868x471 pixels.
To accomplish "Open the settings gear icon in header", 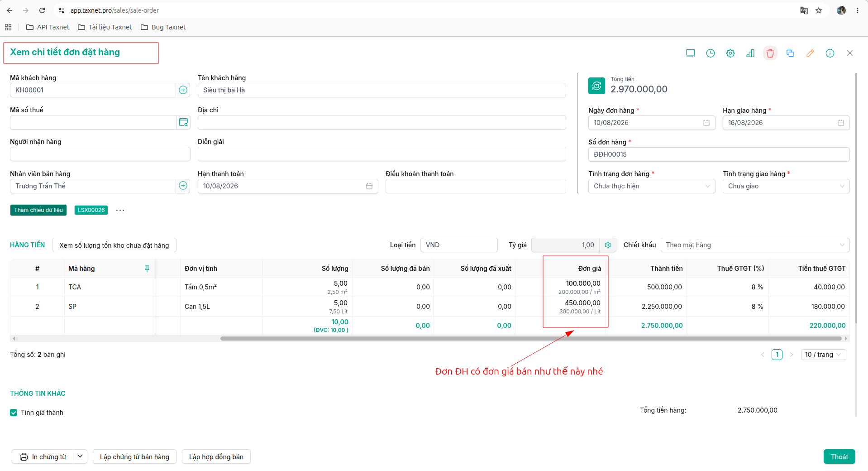I will tap(730, 53).
